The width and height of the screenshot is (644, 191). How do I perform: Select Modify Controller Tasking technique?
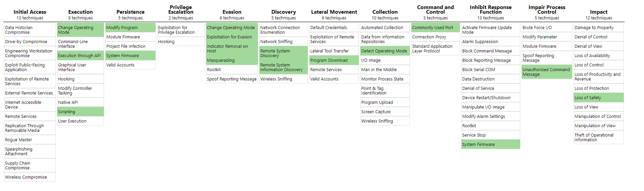tap(80, 91)
